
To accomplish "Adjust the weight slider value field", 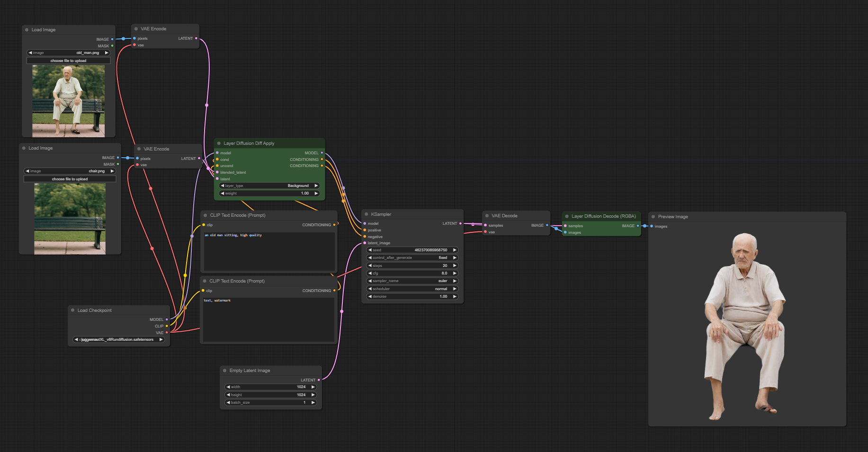I will 269,194.
